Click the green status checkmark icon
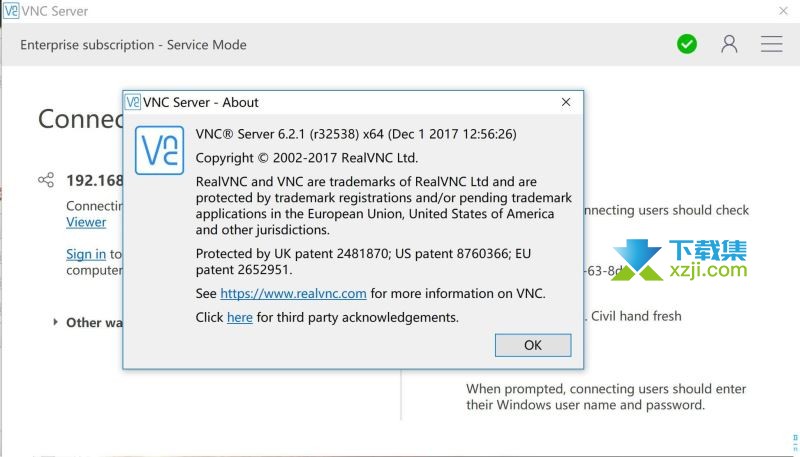The width and height of the screenshot is (800, 457). (687, 44)
